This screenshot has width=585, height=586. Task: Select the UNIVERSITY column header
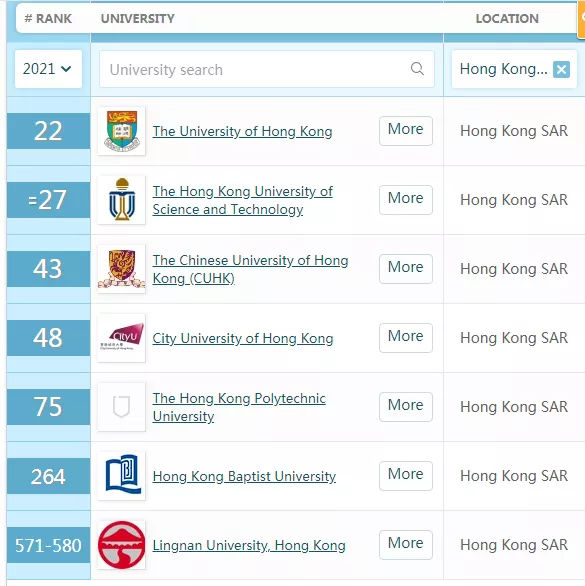138,18
